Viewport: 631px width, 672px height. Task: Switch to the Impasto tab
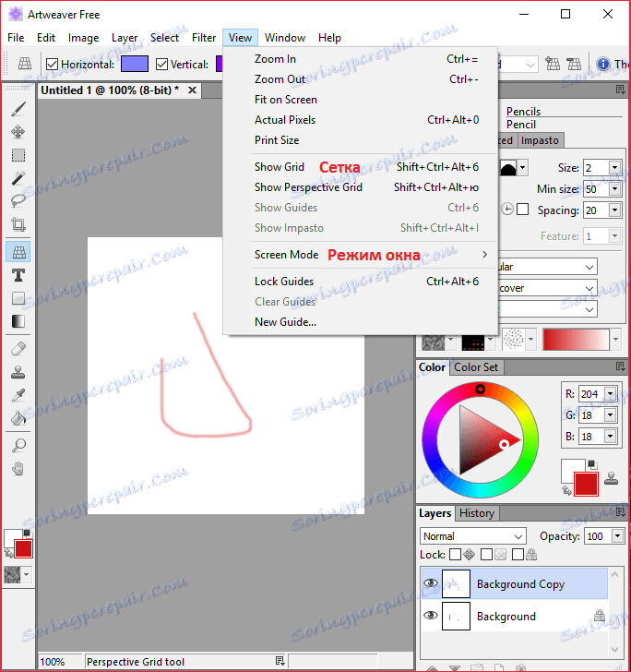click(540, 140)
